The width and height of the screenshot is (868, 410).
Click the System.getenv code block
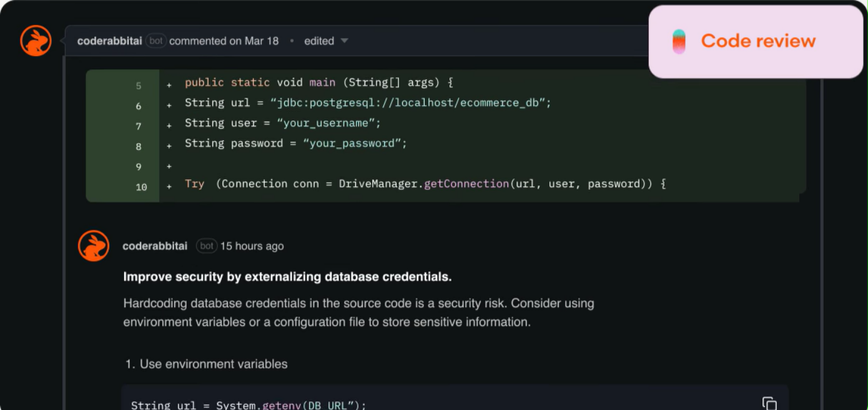point(455,398)
